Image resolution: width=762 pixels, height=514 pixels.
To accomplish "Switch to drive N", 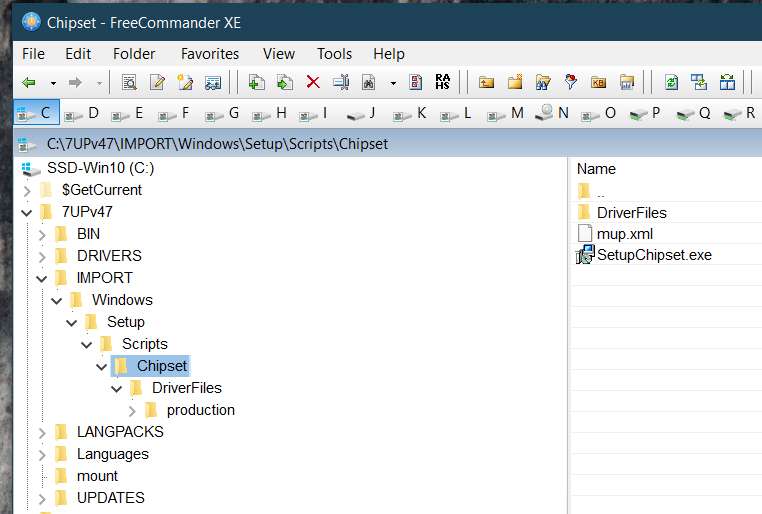I will click(x=552, y=113).
